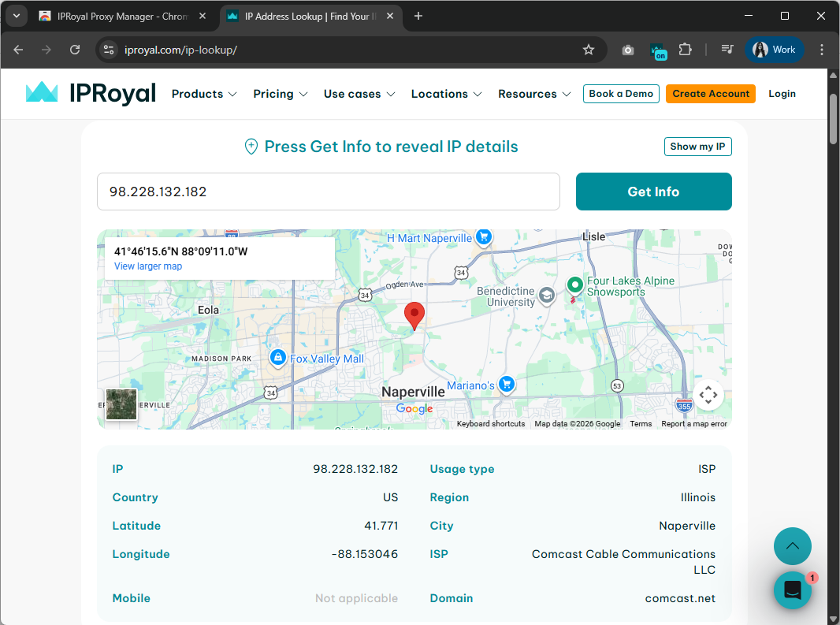Open the live chat widget
Viewport: 840px width, 625px height.
792,590
